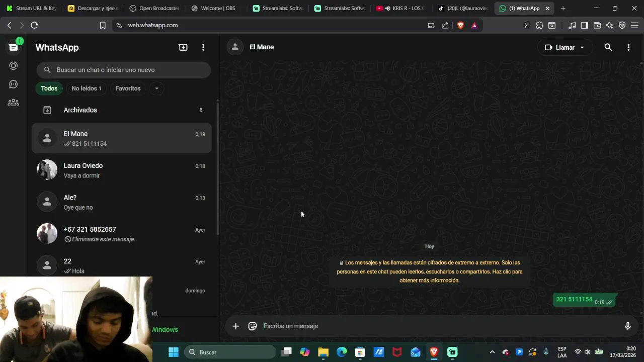The image size is (644, 362).
Task: Switch to the TikTok lauraoviedo tab
Action: point(462,9)
